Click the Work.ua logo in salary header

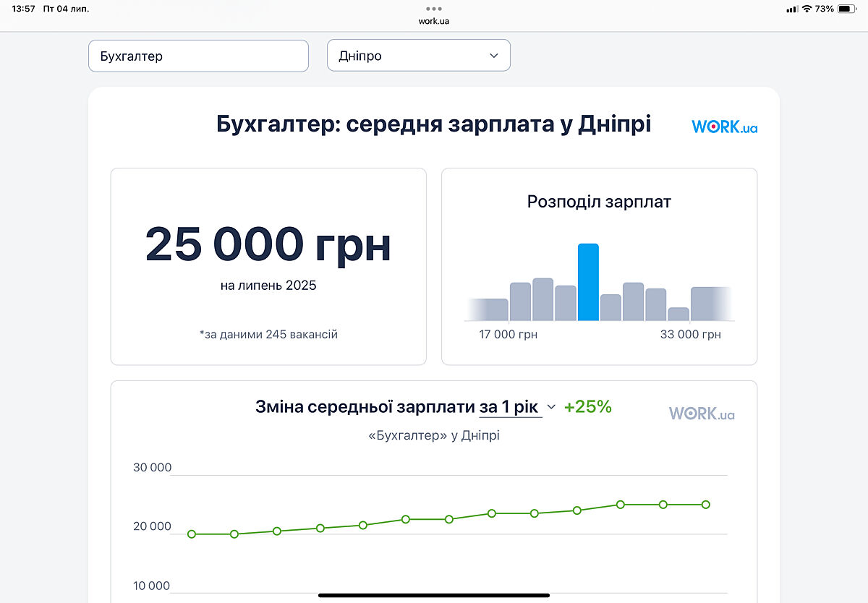pyautogui.click(x=724, y=127)
